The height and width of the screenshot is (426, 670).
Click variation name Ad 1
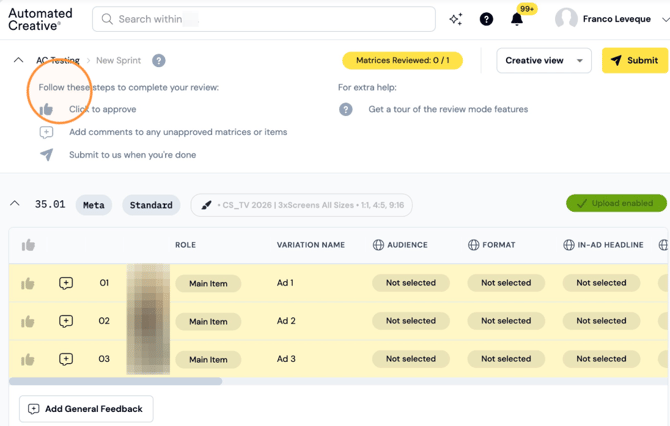[x=285, y=283]
